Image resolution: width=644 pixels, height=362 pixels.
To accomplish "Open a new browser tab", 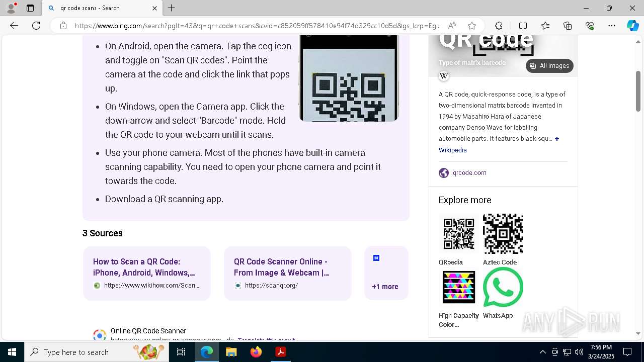I will click(172, 8).
